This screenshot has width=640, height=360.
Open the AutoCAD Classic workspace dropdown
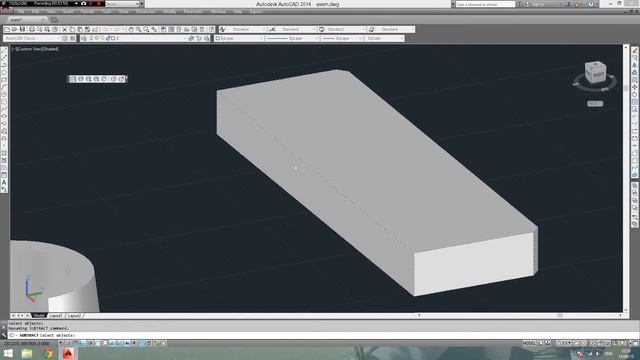pos(33,38)
